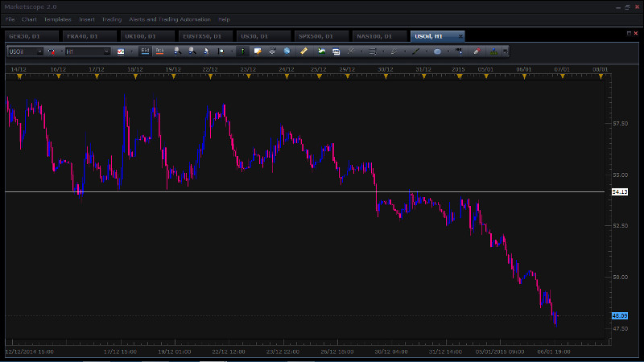Click the 54.13 horizontal line price label
The image size is (644, 362).
click(620, 191)
